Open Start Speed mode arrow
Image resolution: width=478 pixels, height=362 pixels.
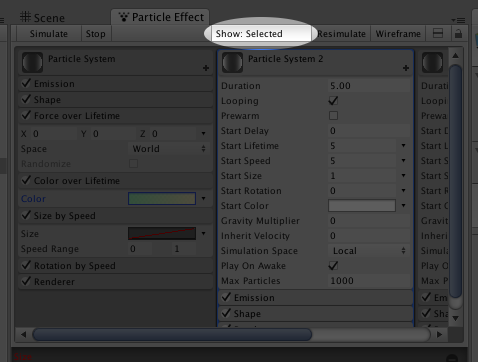tap(403, 161)
